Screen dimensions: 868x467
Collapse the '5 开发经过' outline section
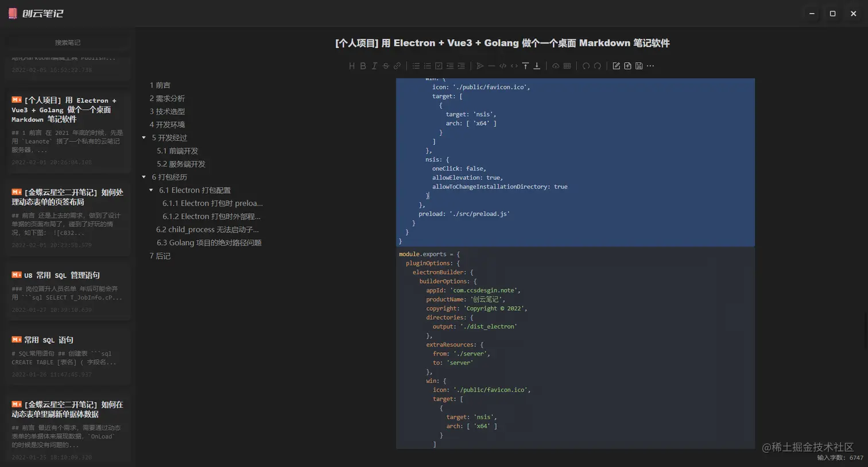coord(144,138)
